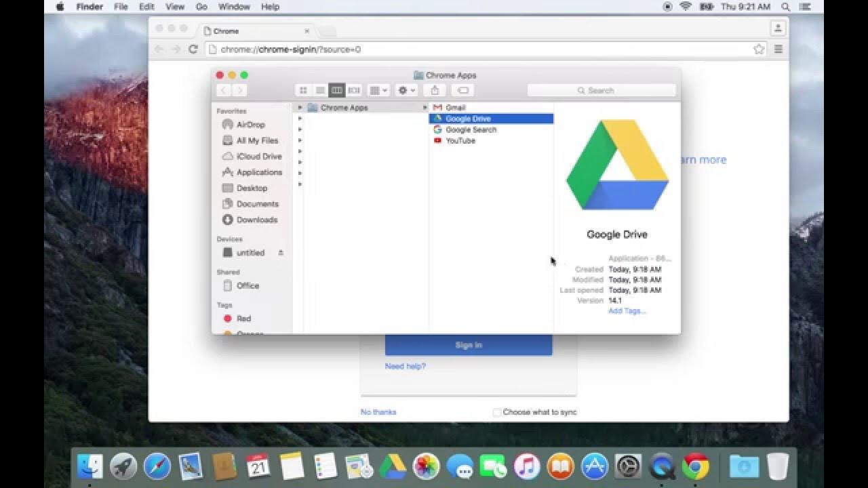Click the Share button in Finder toolbar
The image size is (868, 488).
[x=435, y=90]
